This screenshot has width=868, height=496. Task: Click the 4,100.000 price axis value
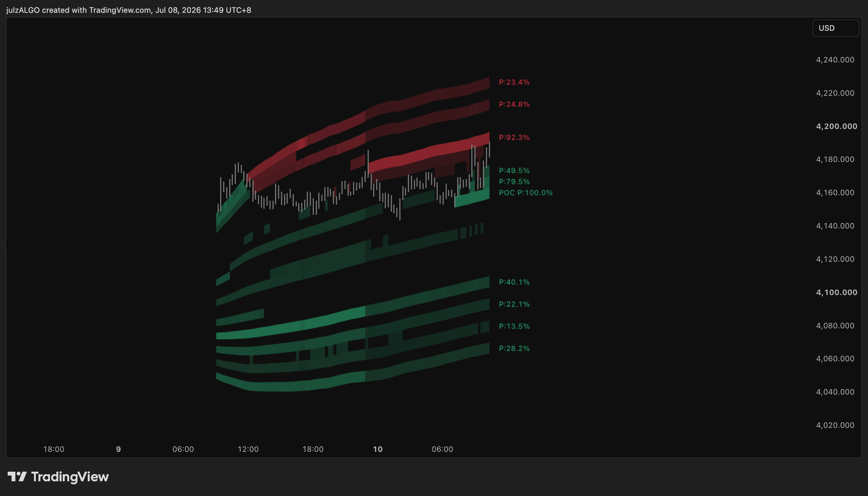pos(836,292)
